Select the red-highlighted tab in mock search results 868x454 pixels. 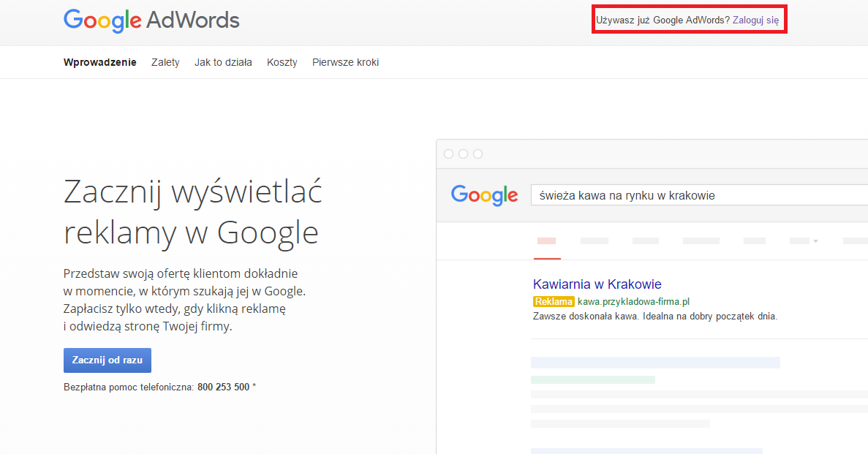pos(546,241)
